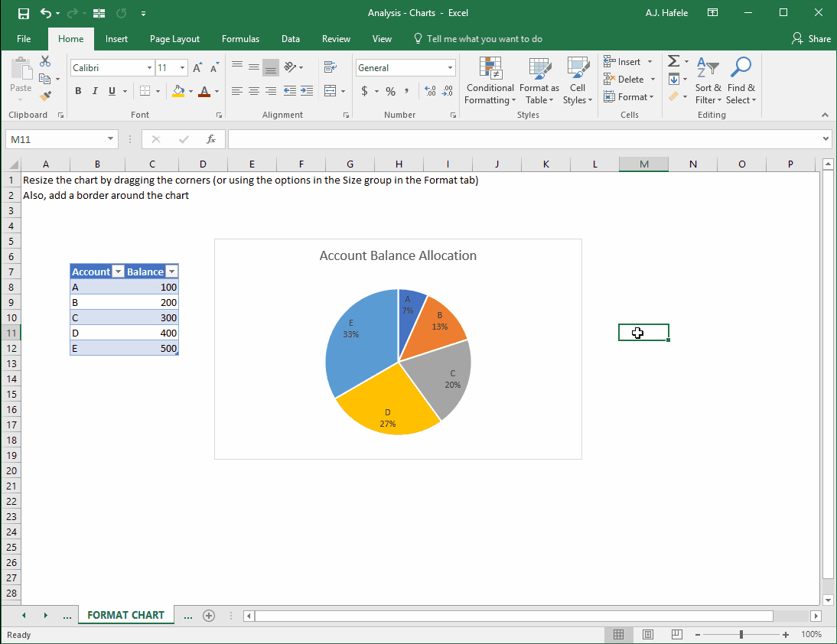Click the Increase Indent icon

click(307, 91)
